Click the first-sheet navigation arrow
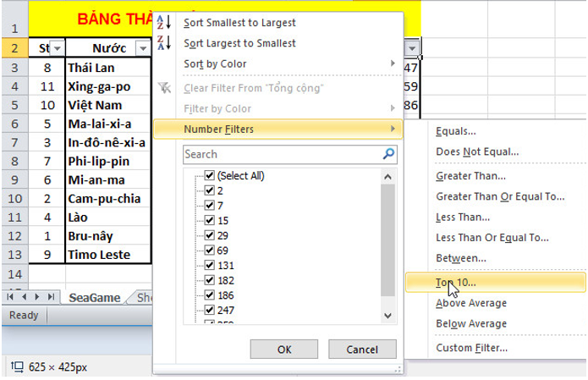The image size is (588, 380). (10, 297)
